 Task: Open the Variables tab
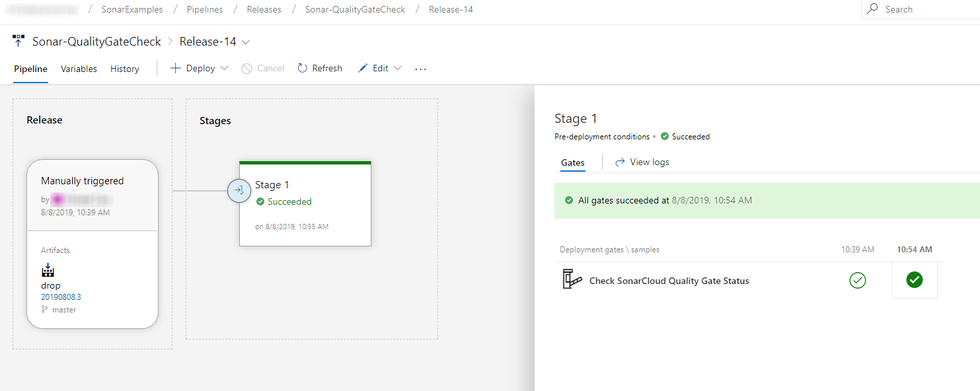(79, 69)
